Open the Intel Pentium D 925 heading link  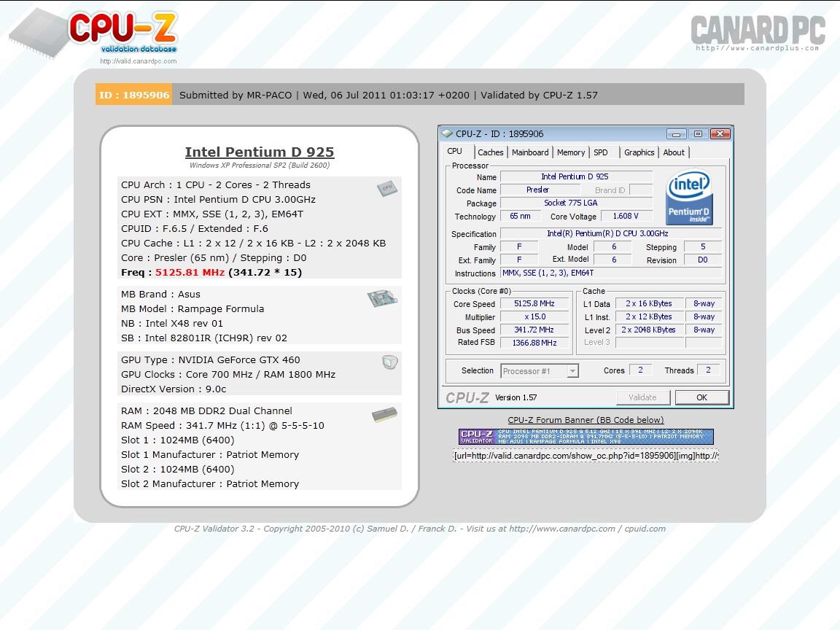click(x=260, y=152)
